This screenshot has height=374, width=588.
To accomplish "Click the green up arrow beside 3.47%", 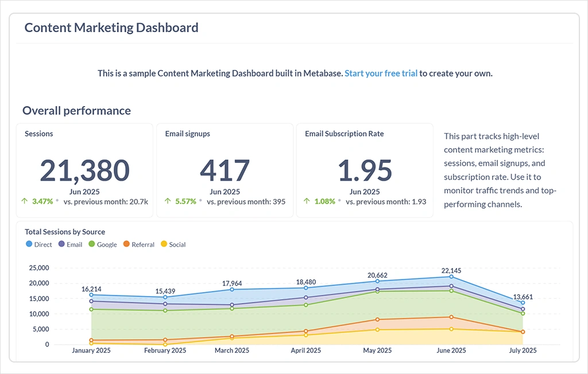I will (24, 201).
